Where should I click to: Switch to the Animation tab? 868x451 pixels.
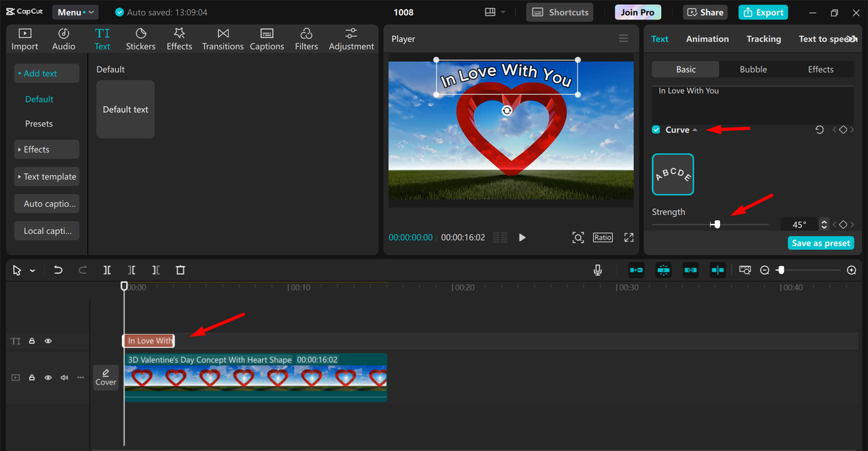coord(707,39)
